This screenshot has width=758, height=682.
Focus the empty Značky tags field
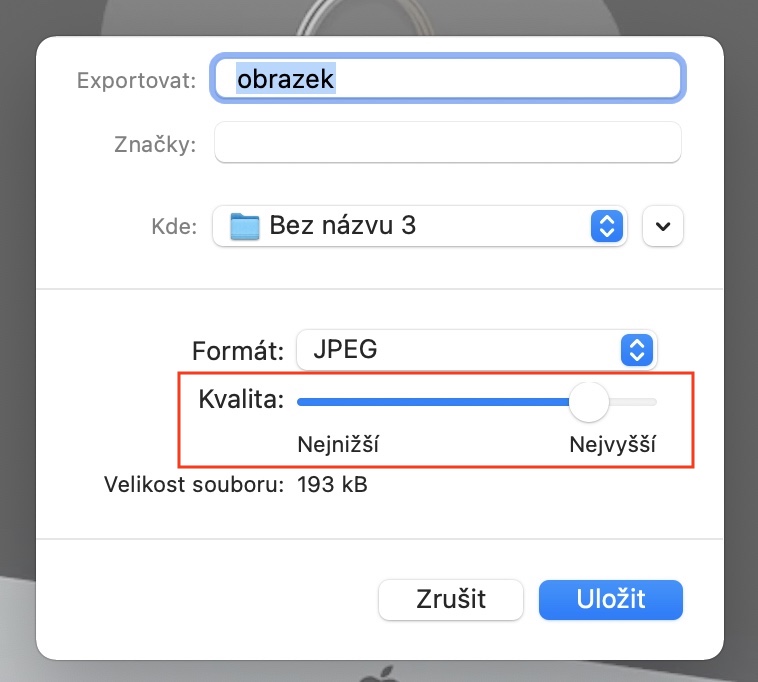(447, 143)
